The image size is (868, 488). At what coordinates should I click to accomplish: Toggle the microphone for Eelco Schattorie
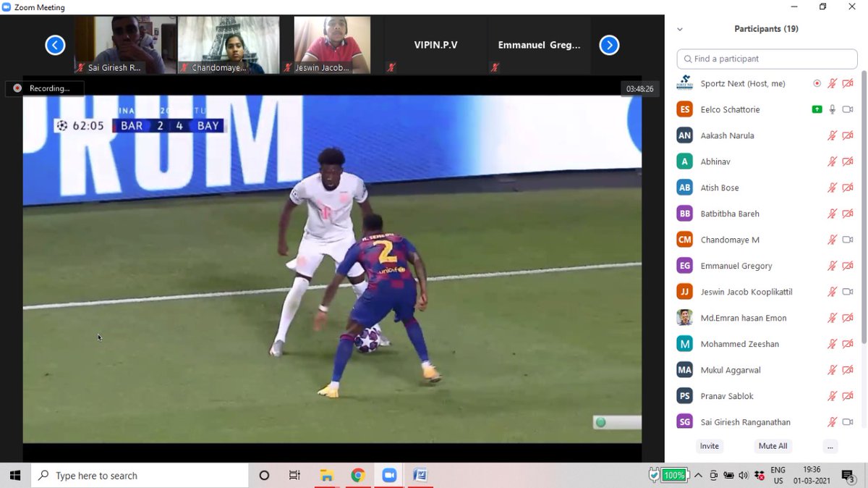[x=833, y=109]
